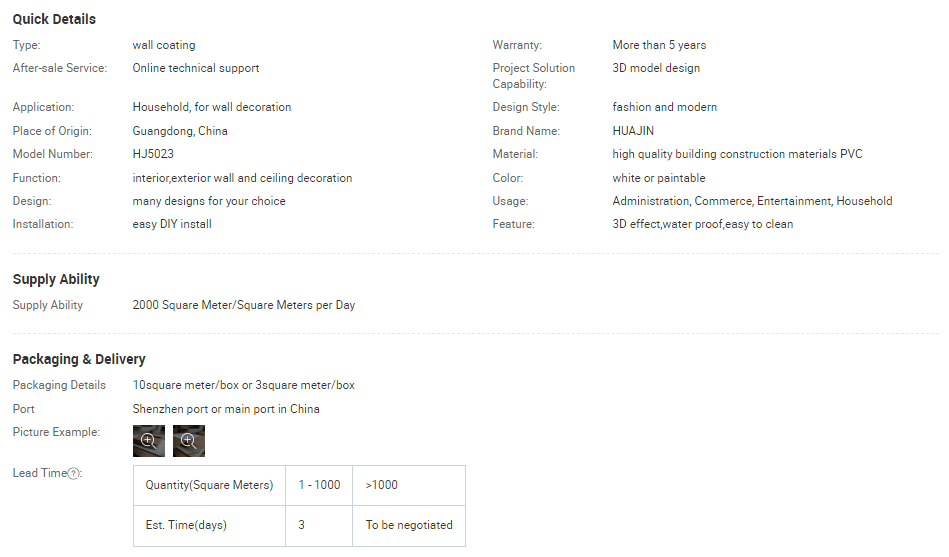
Task: Zoom the first Picture Example thumbnail
Action: 148,440
